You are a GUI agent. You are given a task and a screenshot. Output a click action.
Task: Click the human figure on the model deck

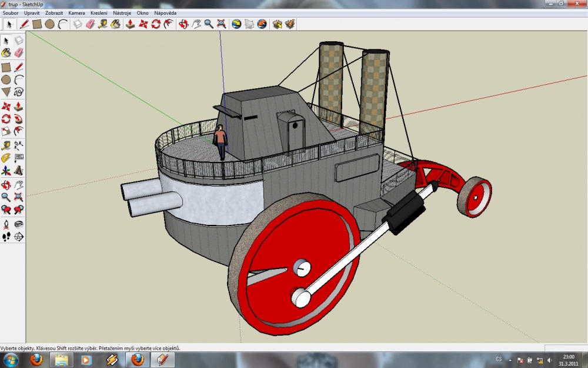coord(220,142)
